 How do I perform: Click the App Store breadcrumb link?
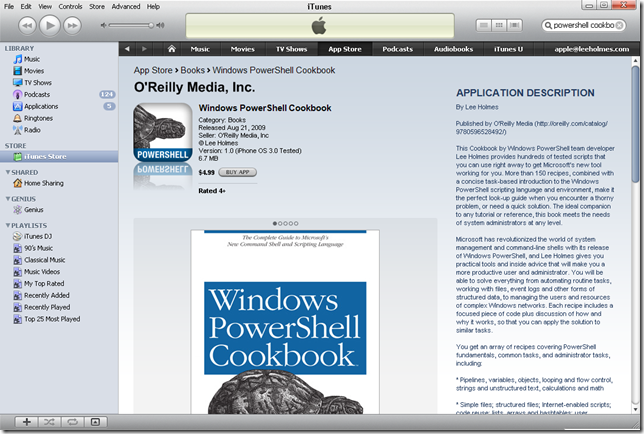point(153,70)
